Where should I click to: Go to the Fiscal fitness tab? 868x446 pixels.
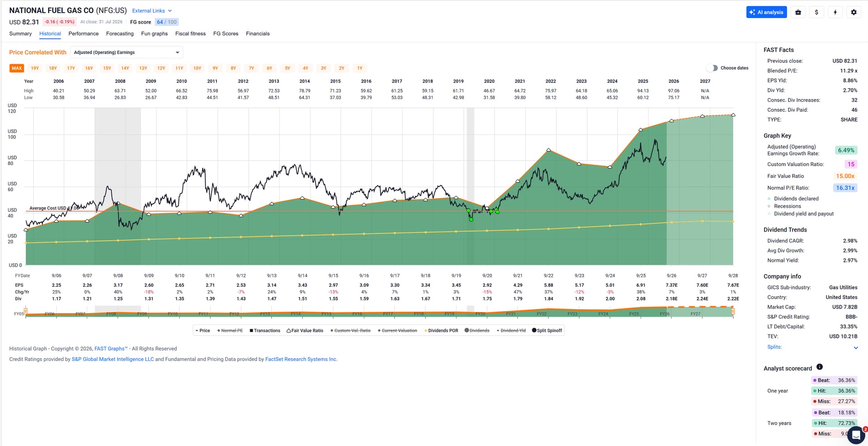click(x=190, y=33)
